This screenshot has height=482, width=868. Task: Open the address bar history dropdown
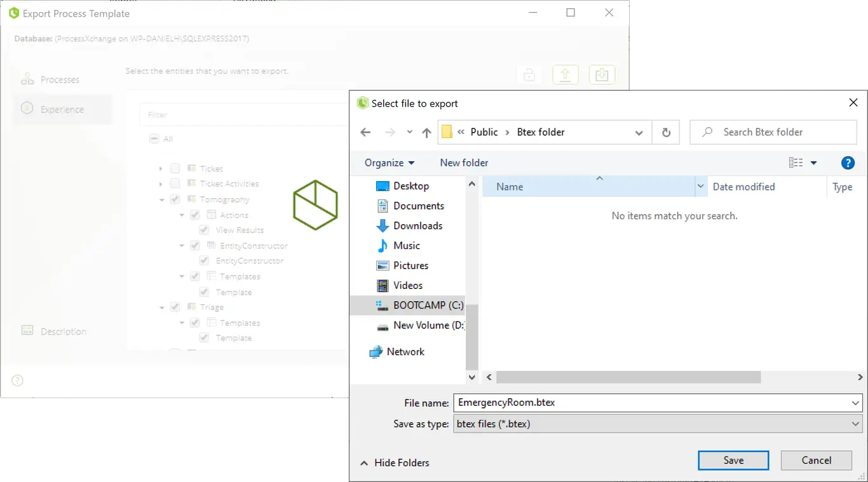coord(639,132)
